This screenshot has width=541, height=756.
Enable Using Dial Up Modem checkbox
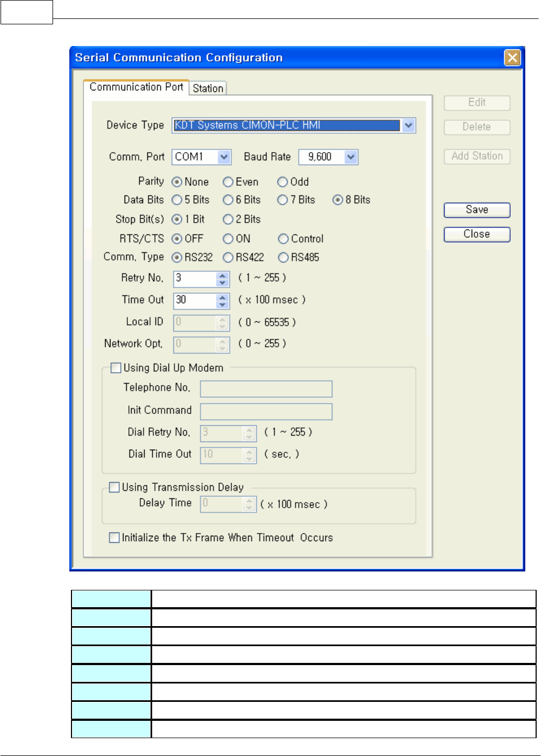pyautogui.click(x=115, y=368)
